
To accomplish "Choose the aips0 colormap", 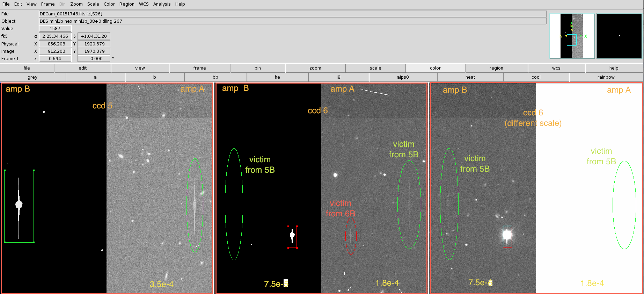I will tap(403, 77).
